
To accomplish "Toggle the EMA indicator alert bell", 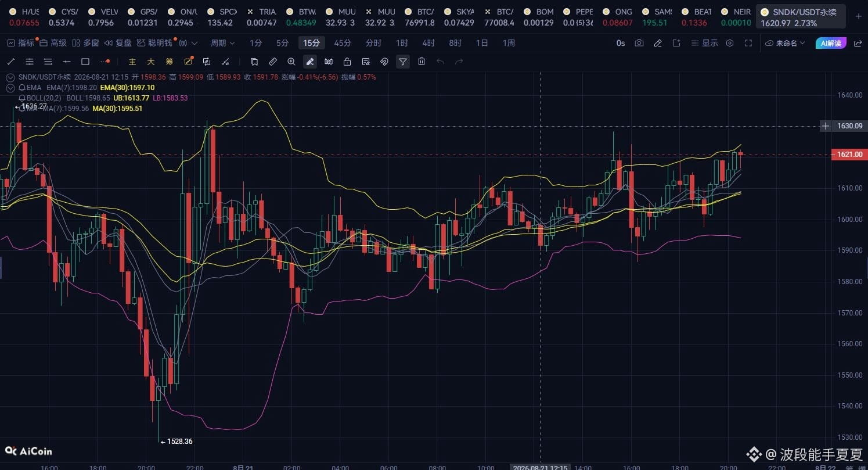I will click(22, 88).
